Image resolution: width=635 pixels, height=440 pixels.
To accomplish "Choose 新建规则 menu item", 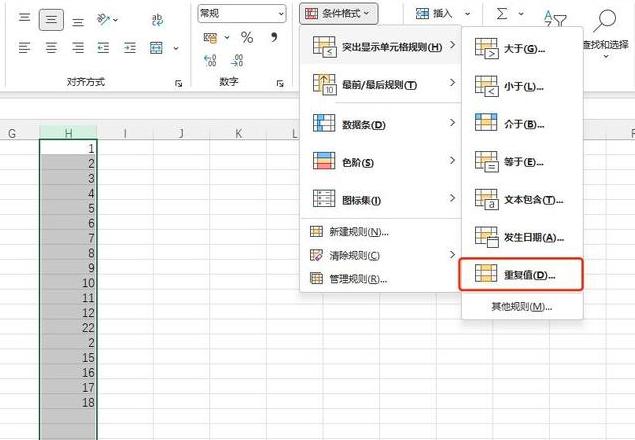I will pos(381,231).
